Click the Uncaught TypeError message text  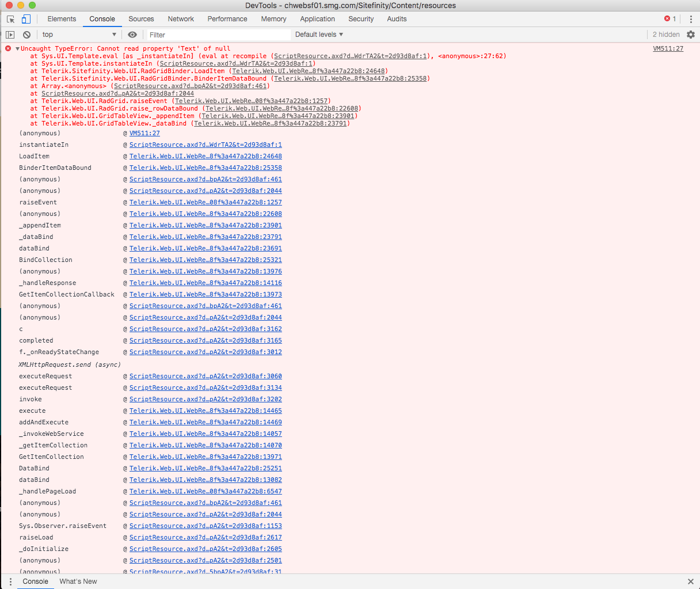click(125, 49)
